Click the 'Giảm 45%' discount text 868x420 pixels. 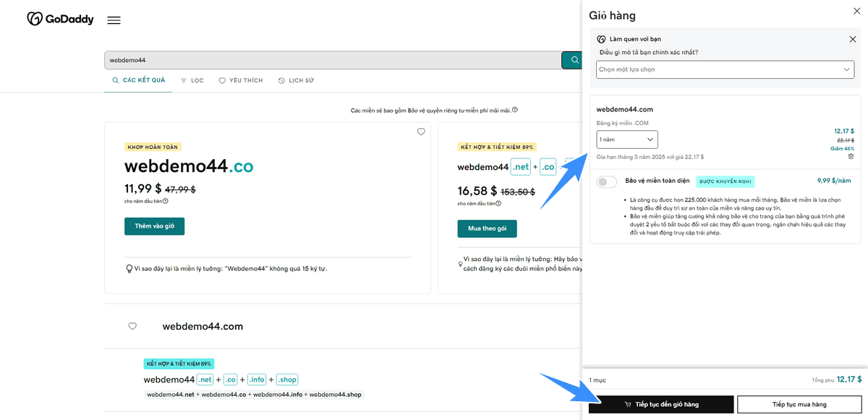point(842,148)
